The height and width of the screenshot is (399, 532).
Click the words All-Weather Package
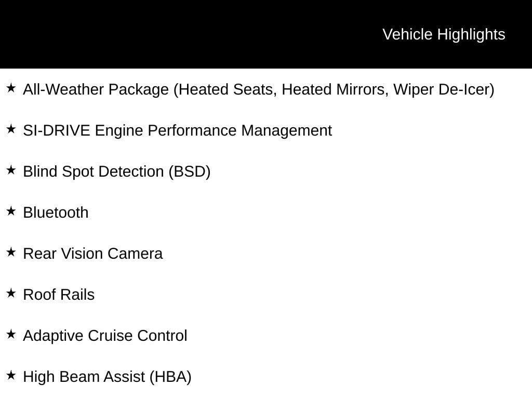(x=96, y=89)
